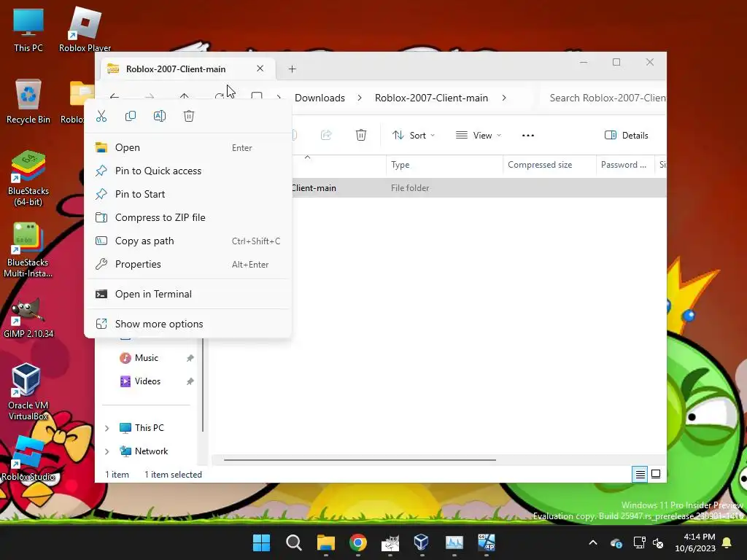
Task: Click the See more ellipsis button
Action: 528,135
